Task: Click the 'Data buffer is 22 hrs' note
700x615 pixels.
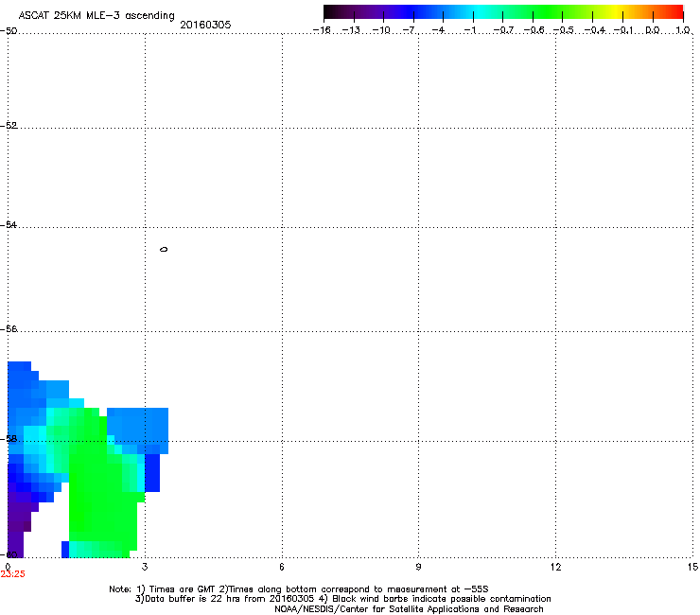Action: pyautogui.click(x=342, y=599)
